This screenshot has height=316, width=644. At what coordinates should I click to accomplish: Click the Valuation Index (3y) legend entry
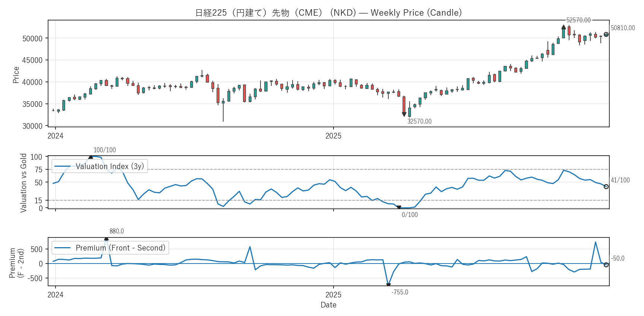coord(110,166)
